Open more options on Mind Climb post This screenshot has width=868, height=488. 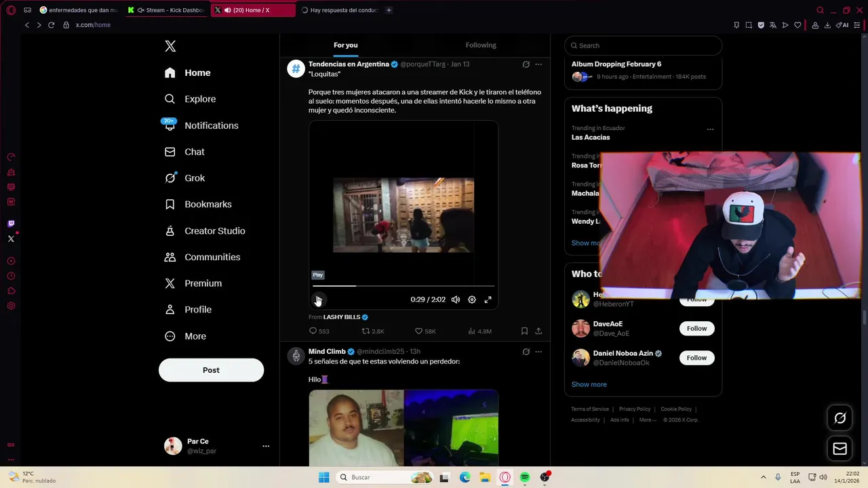pyautogui.click(x=538, y=352)
